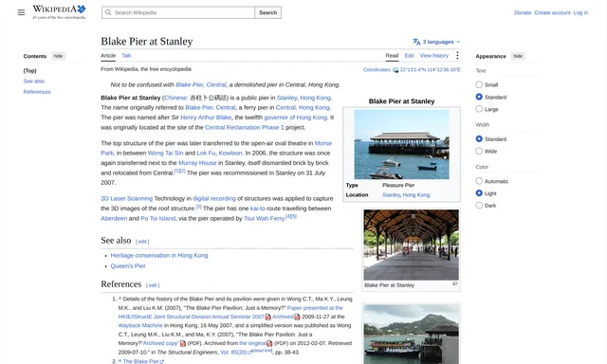Open the Murray House link

tap(197, 163)
